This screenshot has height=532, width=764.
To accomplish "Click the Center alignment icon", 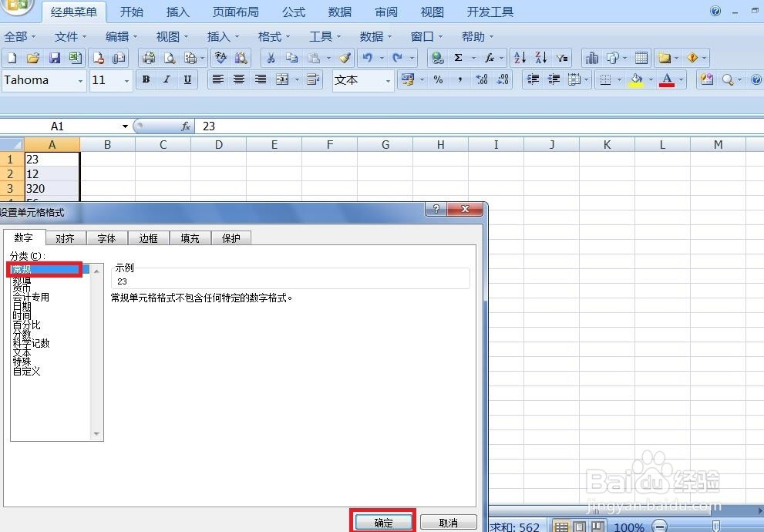I will (239, 79).
